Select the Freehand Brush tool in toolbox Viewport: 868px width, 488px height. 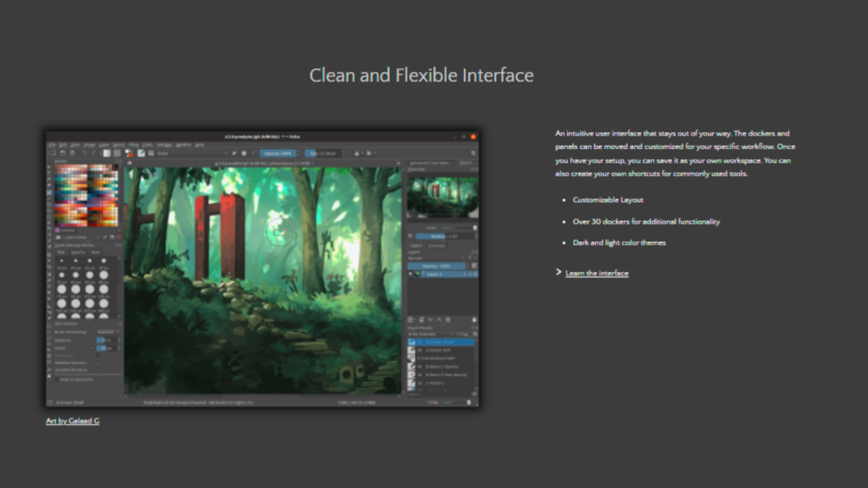[x=48, y=192]
